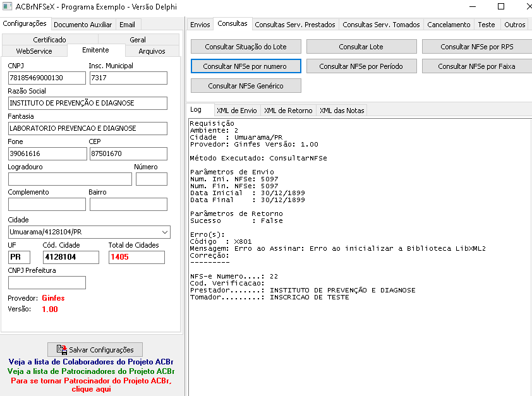Focus the CEP input field
This screenshot has height=396, width=532.
(129, 153)
